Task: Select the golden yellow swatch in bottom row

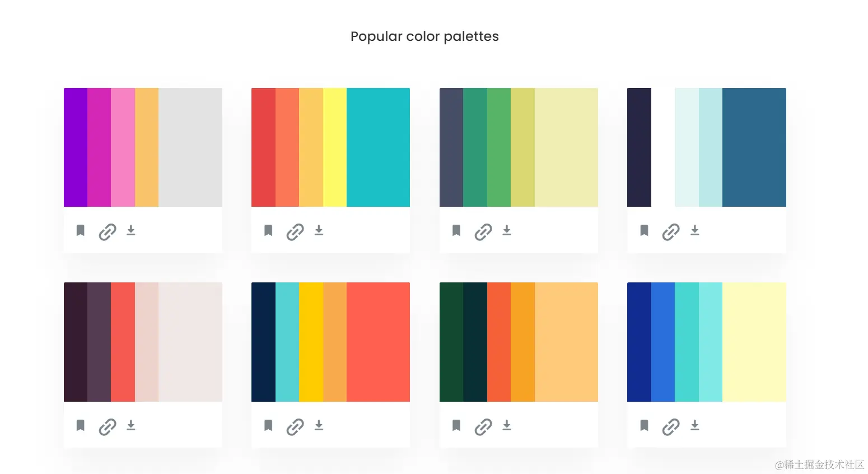Action: (311, 342)
